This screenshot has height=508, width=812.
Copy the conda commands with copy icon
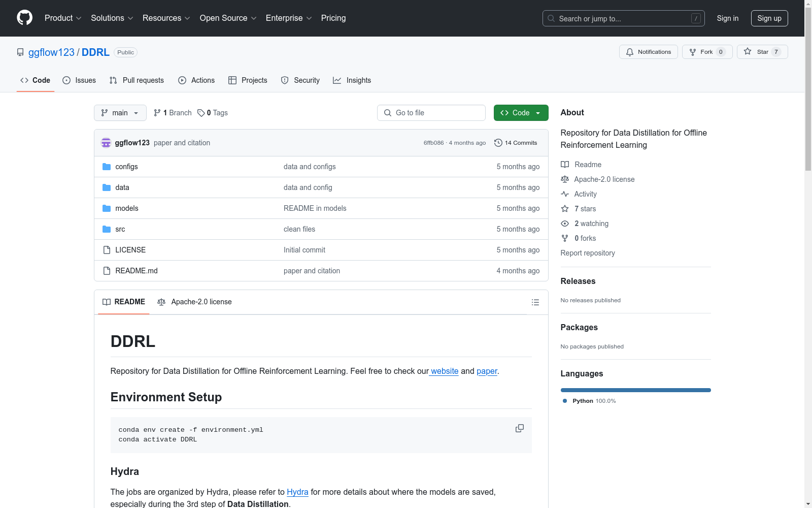click(520, 428)
